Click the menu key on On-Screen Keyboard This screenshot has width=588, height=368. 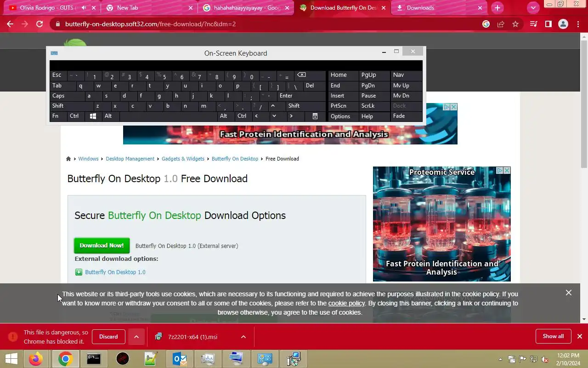coord(315,116)
